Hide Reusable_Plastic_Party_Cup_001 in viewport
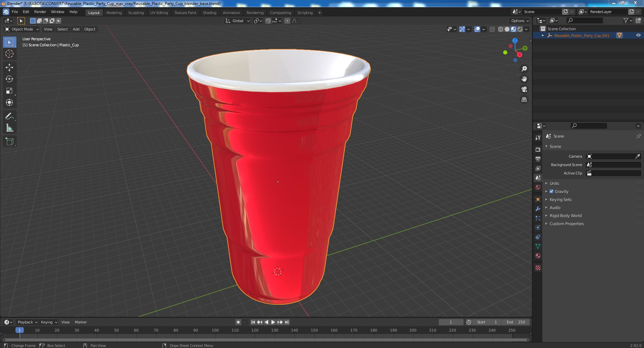644x348 pixels. click(x=638, y=35)
